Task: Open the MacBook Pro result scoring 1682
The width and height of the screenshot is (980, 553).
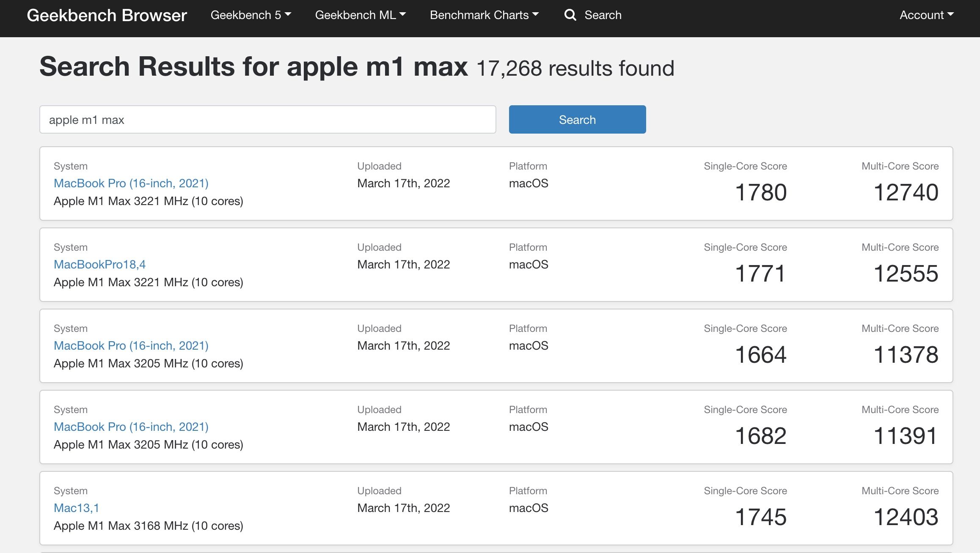Action: [131, 427]
